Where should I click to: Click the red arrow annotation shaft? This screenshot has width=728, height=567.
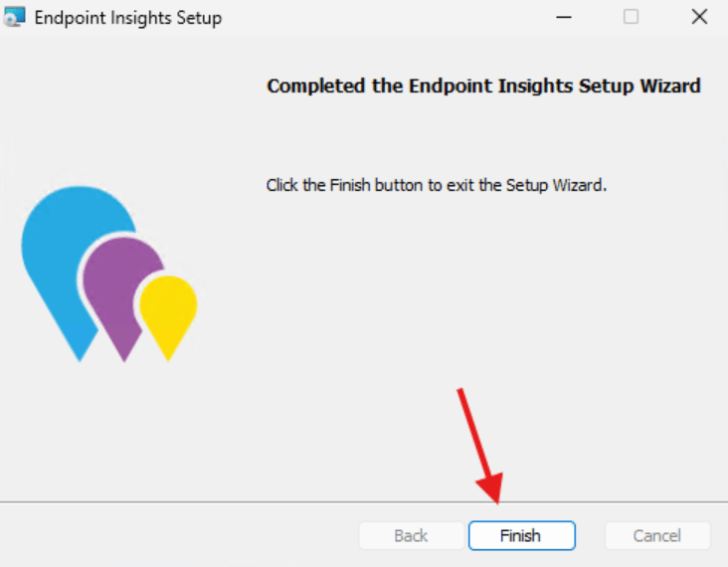[476, 438]
